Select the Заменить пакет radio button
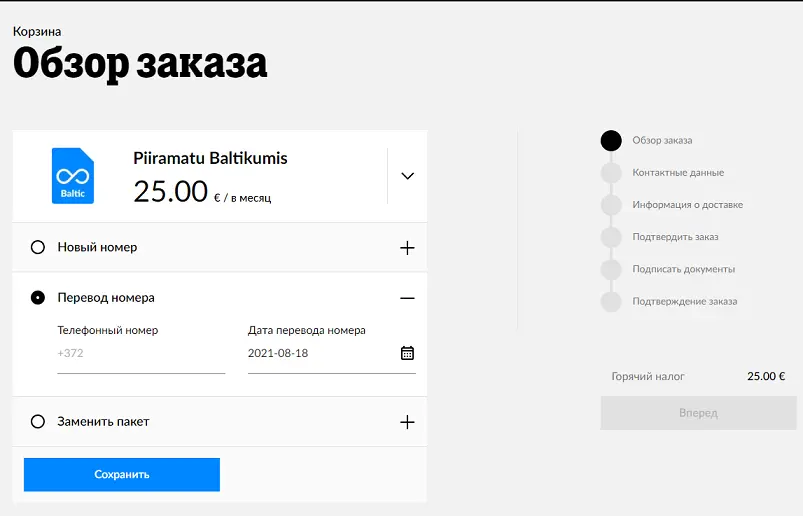The height and width of the screenshot is (516, 803). point(38,421)
